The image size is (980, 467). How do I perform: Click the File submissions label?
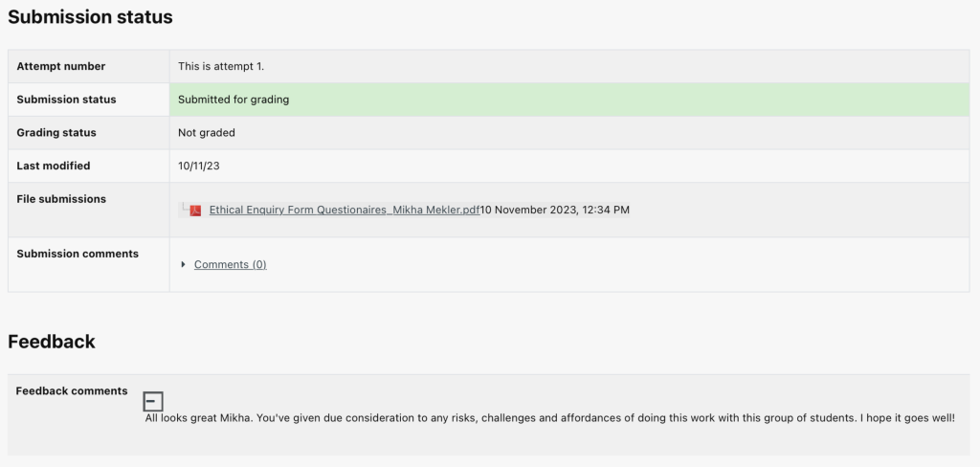[x=61, y=199]
